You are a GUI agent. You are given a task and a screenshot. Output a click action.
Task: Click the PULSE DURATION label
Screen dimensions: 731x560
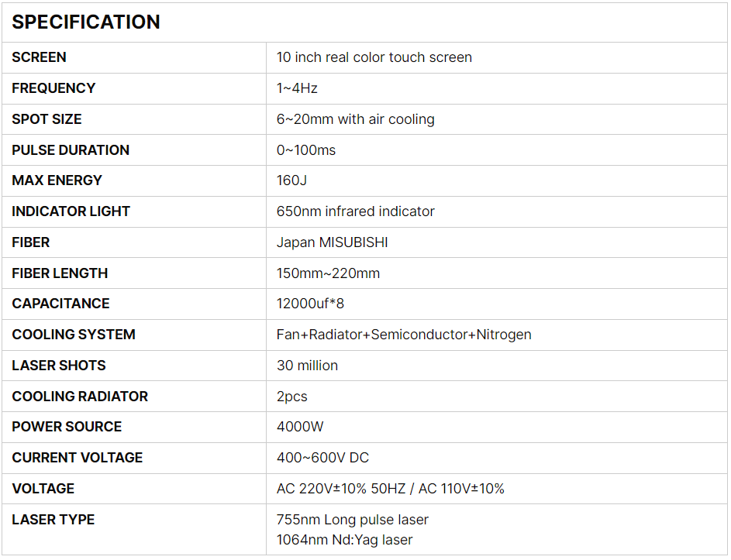click(71, 150)
